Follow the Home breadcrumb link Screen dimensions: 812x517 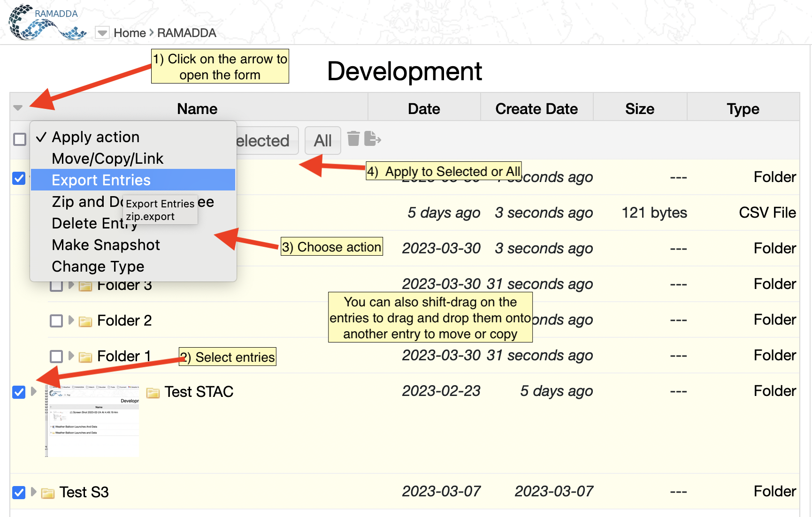tap(130, 33)
